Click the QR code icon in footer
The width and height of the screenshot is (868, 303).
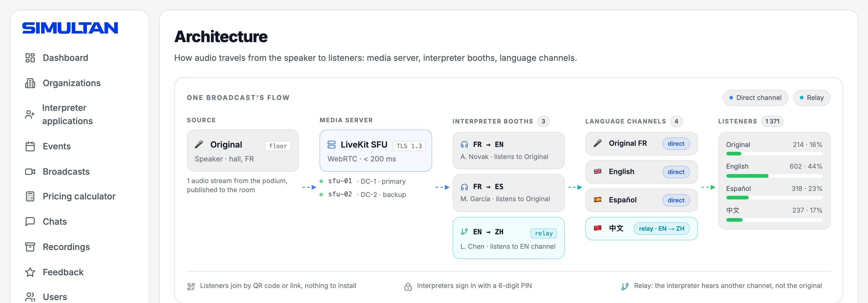point(191,286)
